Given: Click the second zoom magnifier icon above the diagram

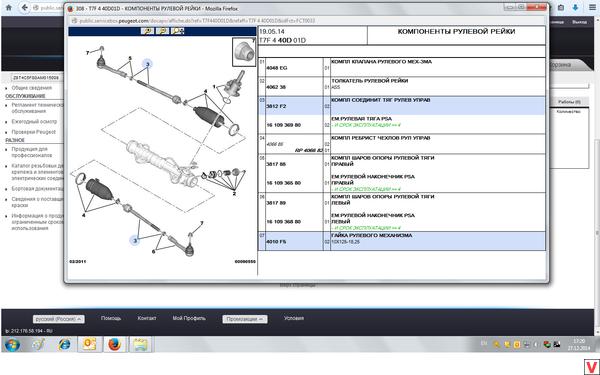Looking at the screenshot, I should pyautogui.click(x=162, y=31).
